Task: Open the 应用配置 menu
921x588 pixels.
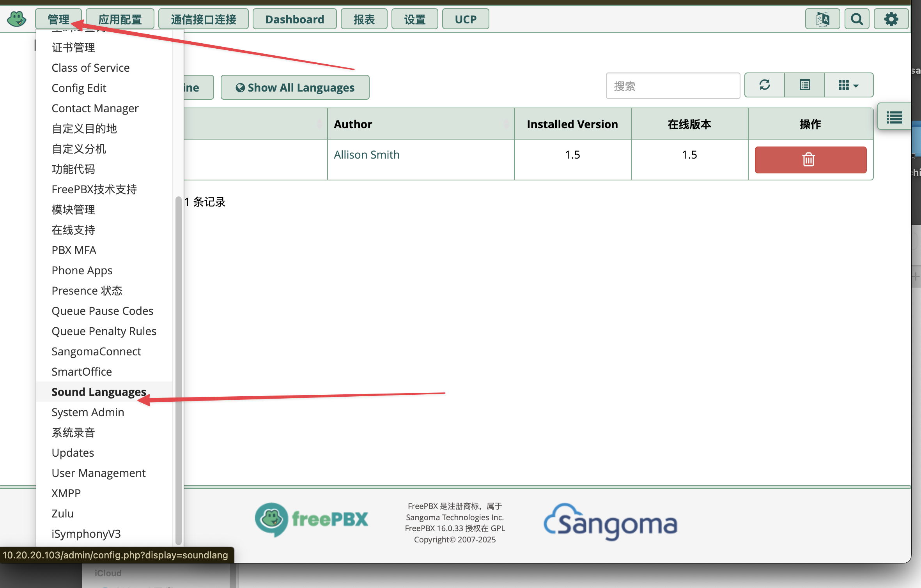Action: [120, 19]
